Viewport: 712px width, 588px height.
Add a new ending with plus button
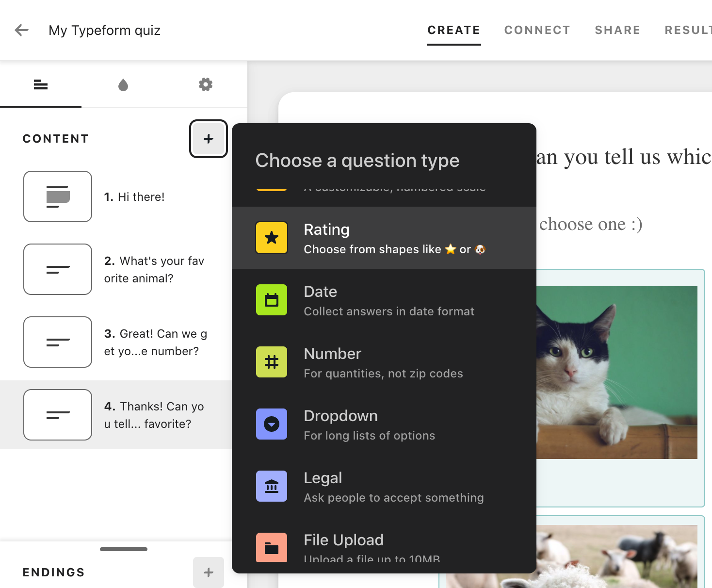209,572
